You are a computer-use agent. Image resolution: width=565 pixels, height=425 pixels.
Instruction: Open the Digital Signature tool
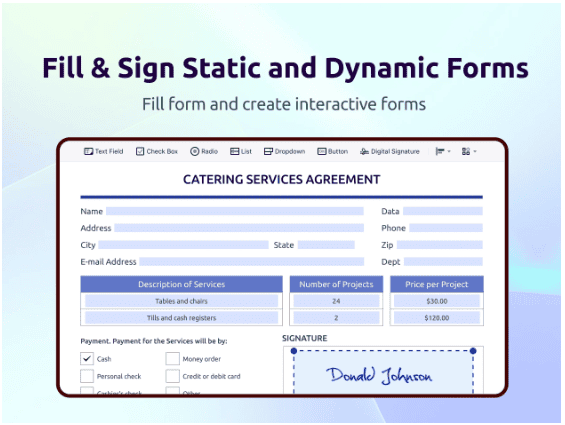pyautogui.click(x=390, y=151)
